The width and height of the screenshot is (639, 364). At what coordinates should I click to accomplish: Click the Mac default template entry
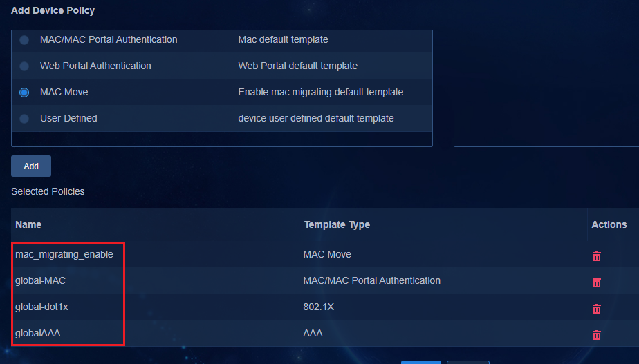284,39
